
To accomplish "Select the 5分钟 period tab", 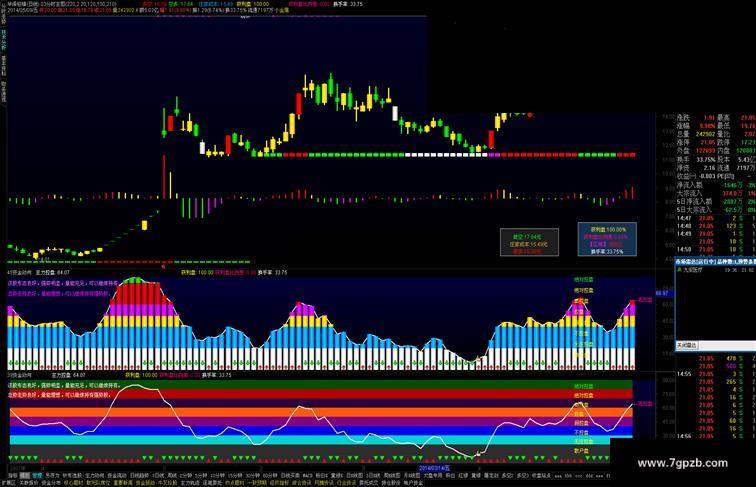I will pos(201,475).
